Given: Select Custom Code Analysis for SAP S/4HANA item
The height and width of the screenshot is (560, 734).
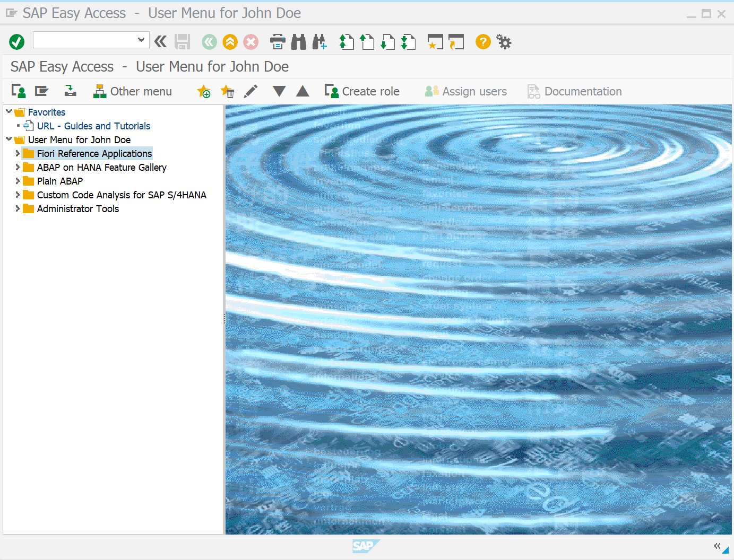Looking at the screenshot, I should 122,195.
